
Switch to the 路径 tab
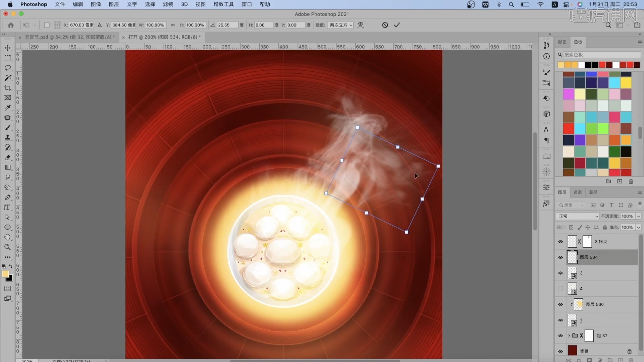pyautogui.click(x=593, y=192)
